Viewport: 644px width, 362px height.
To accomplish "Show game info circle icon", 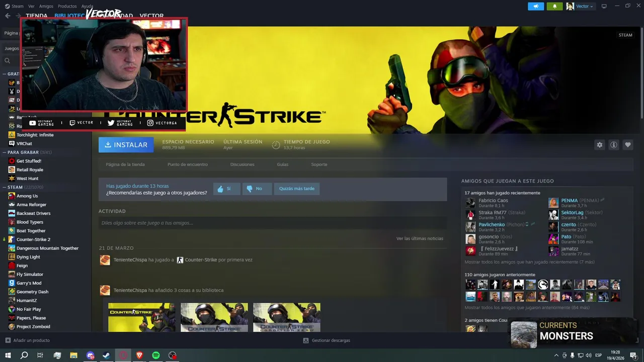I will pos(613,145).
